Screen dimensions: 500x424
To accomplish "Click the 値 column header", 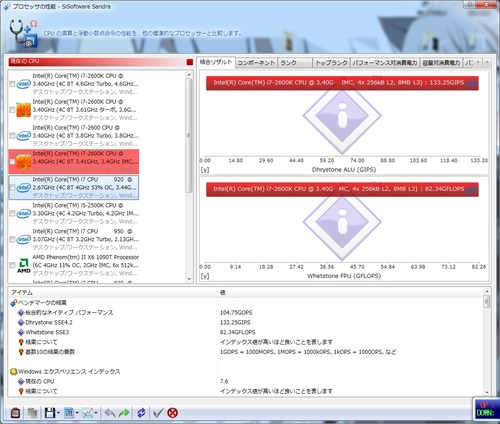I will pyautogui.click(x=350, y=293).
